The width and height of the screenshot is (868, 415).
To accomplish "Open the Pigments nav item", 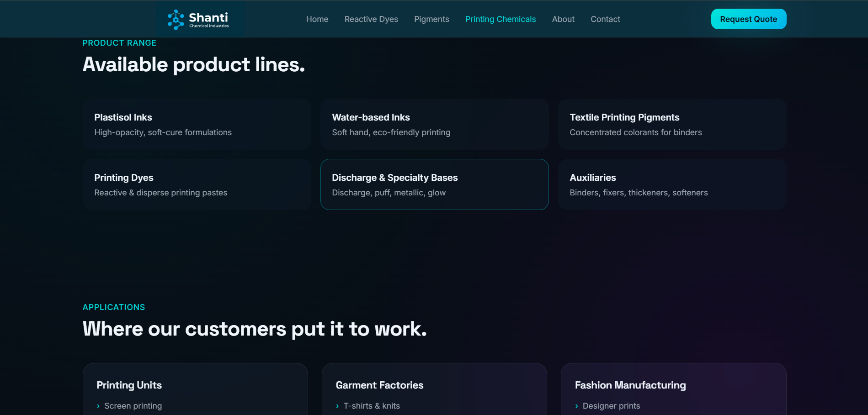I will [x=431, y=19].
